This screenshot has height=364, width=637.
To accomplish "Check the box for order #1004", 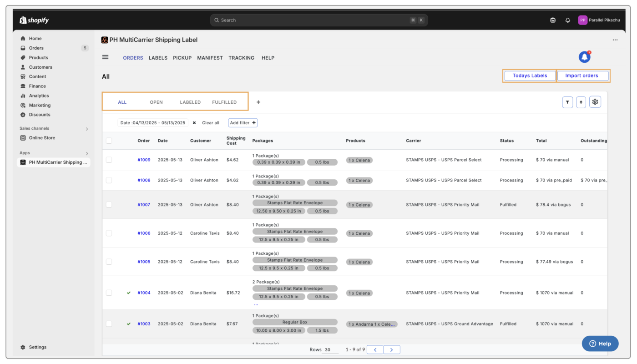I will [109, 293].
